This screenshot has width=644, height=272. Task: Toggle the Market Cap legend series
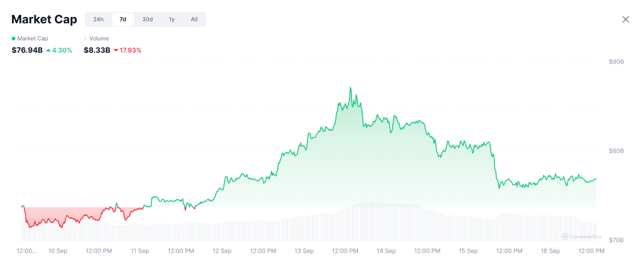pyautogui.click(x=33, y=38)
